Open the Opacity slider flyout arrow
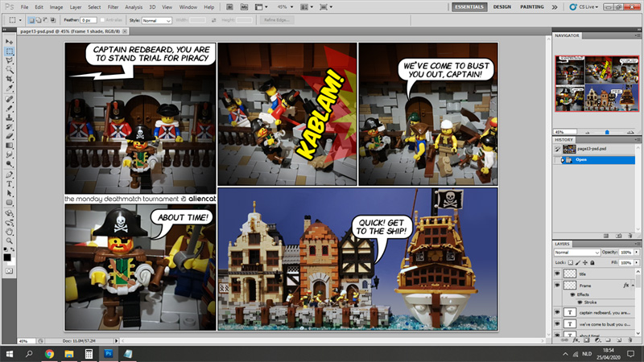Screen dimensions: 644x362 (x=637, y=253)
